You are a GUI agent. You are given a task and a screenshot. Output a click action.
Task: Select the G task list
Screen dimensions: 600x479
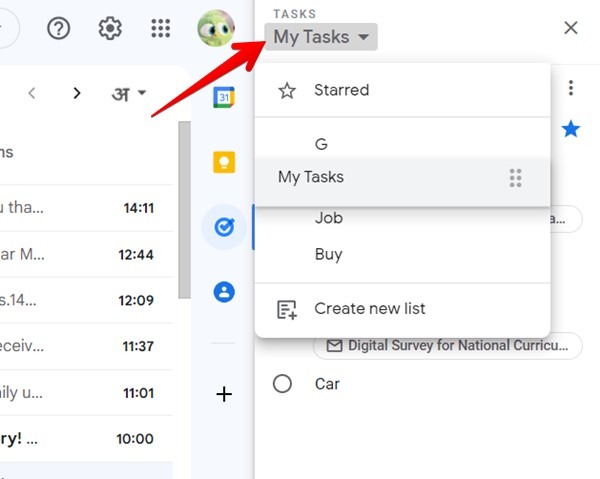[403, 144]
